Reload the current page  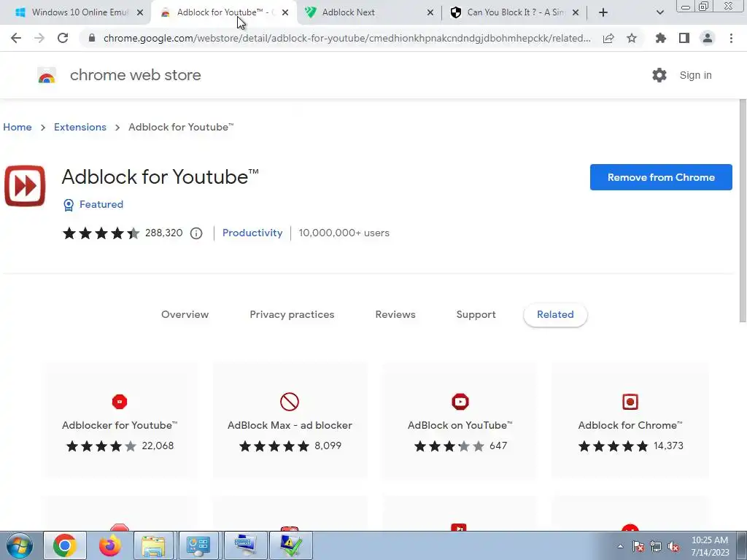tap(63, 38)
